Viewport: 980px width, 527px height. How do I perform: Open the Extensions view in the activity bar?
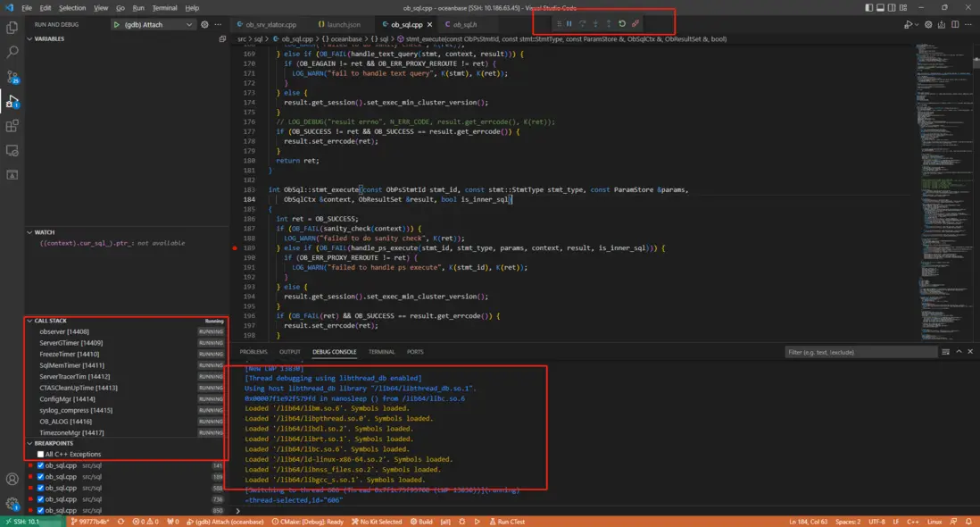click(12, 126)
